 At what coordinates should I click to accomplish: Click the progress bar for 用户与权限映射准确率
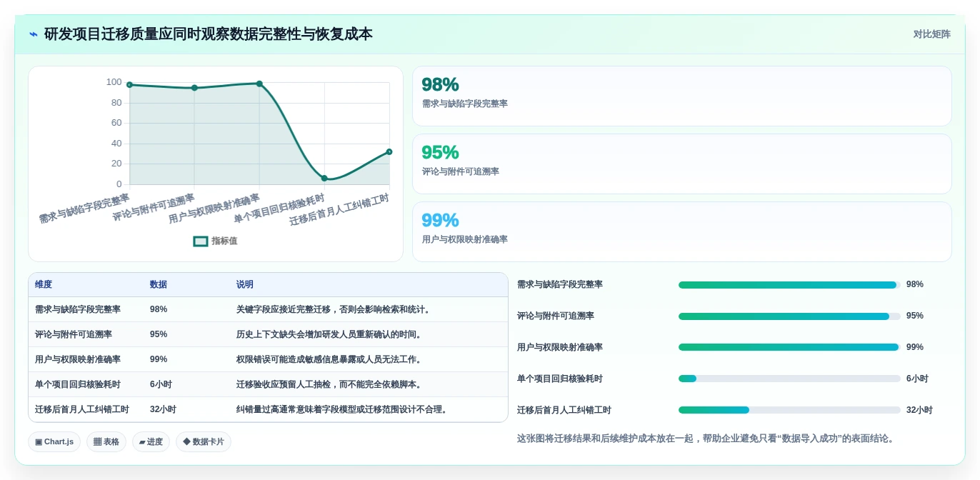pos(789,348)
